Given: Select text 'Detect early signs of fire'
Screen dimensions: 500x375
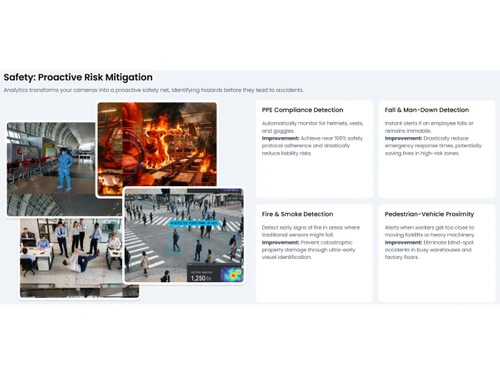Looking at the screenshot, I should coord(292,227).
